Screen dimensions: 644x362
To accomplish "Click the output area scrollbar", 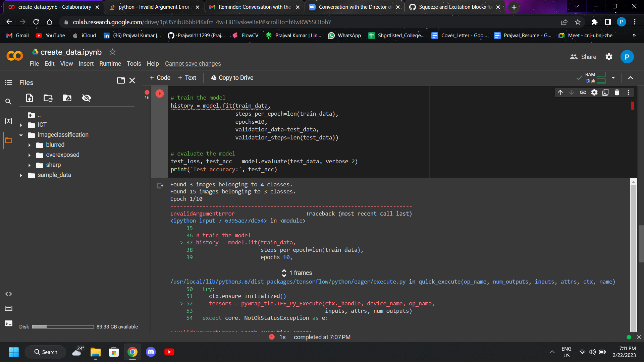I will point(633,255).
